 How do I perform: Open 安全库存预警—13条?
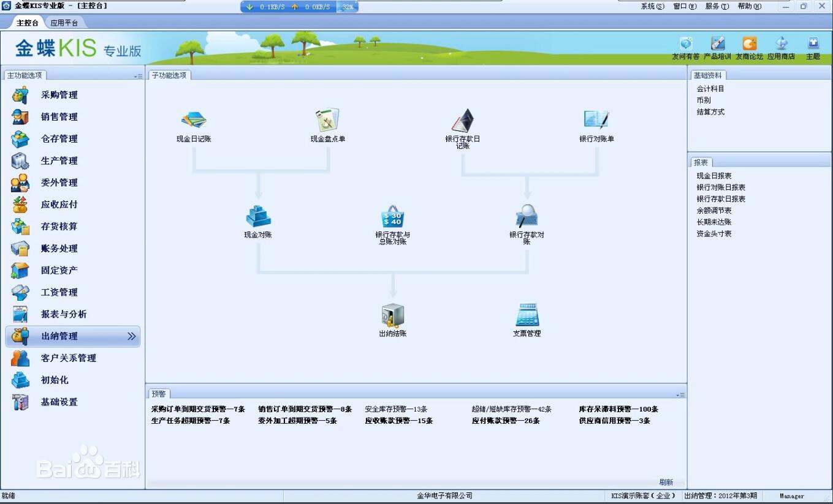396,409
